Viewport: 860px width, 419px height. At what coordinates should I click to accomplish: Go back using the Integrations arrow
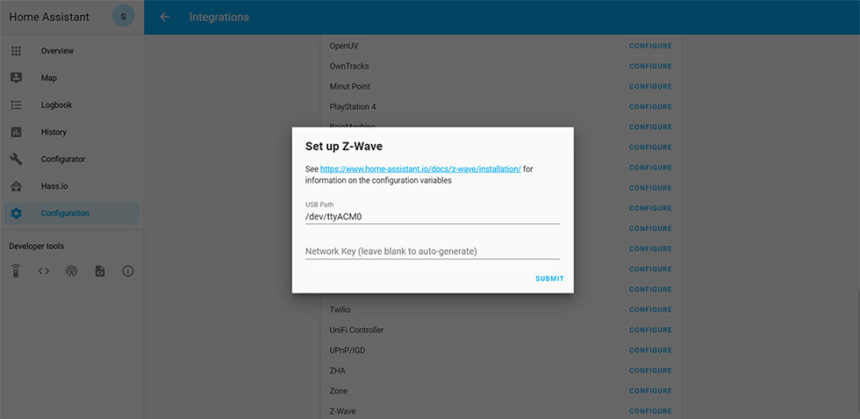pos(164,17)
